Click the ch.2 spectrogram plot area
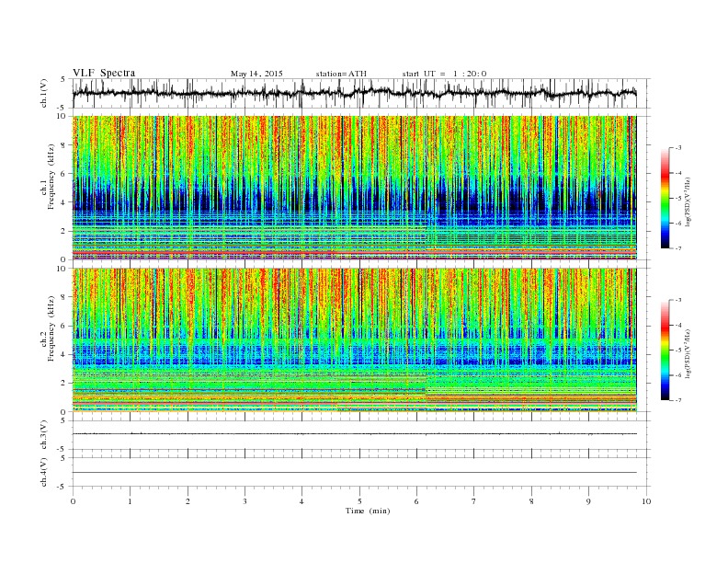 [x=354, y=340]
